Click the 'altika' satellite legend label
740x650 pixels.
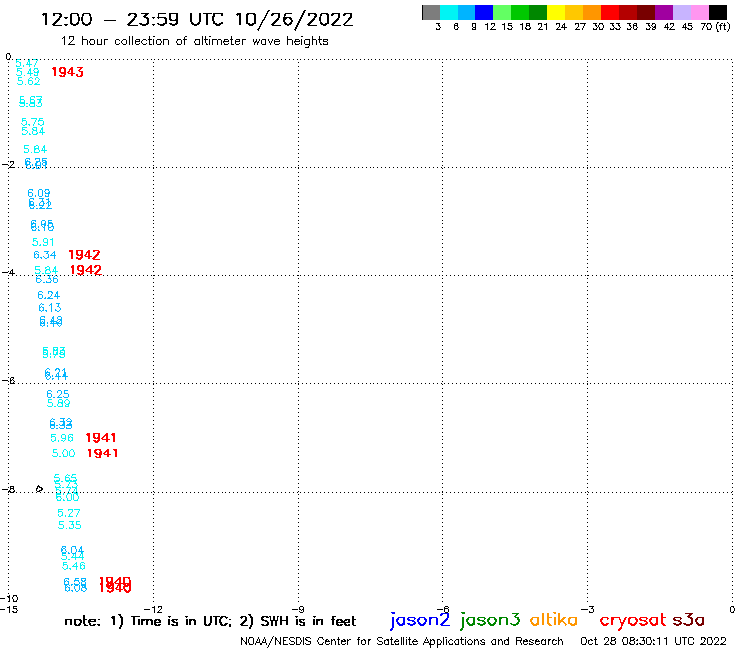click(554, 620)
